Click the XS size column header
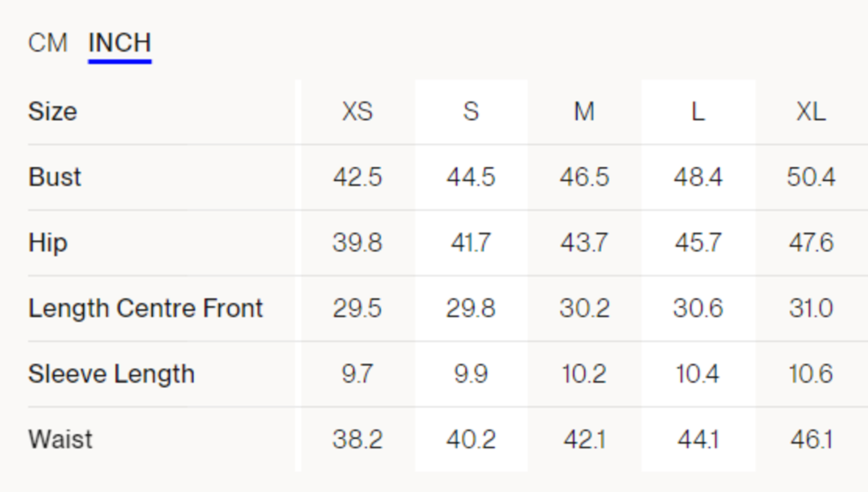Viewport: 868px width, 492px height. tap(357, 111)
